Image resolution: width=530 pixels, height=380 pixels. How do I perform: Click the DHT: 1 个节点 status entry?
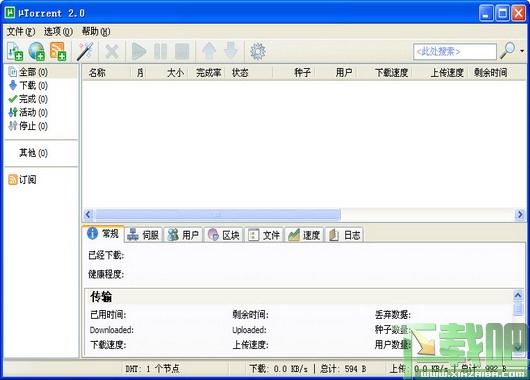click(152, 368)
